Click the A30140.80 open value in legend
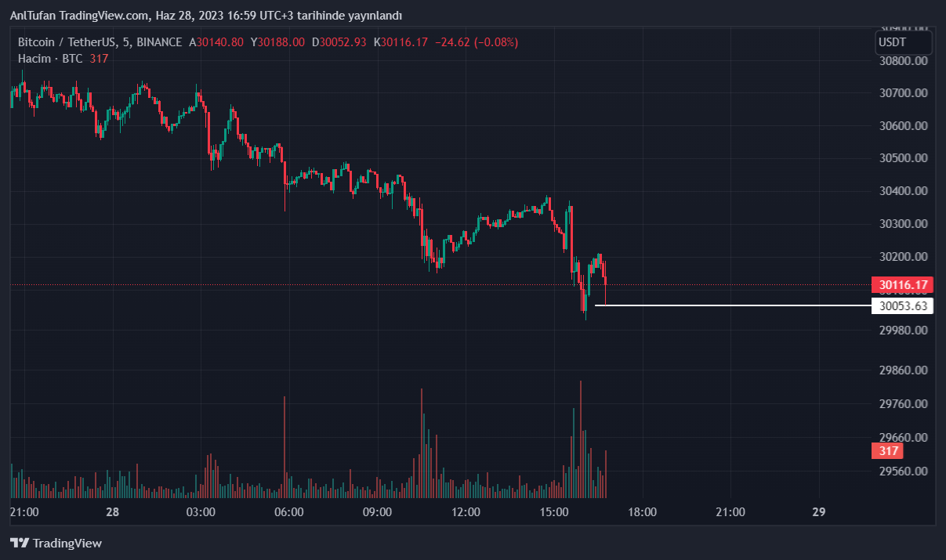This screenshot has width=946, height=560. 216,42
